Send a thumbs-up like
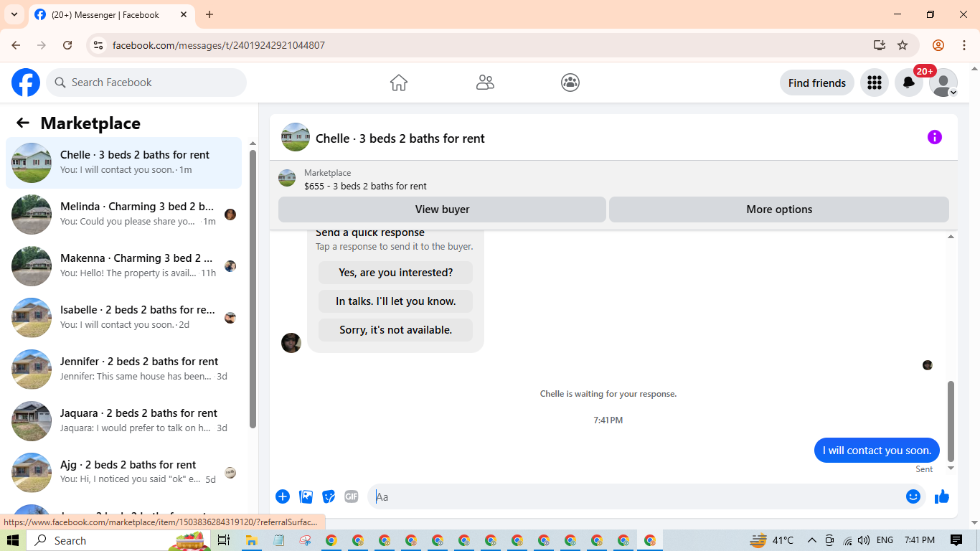Viewport: 980px width, 551px height. (x=942, y=496)
